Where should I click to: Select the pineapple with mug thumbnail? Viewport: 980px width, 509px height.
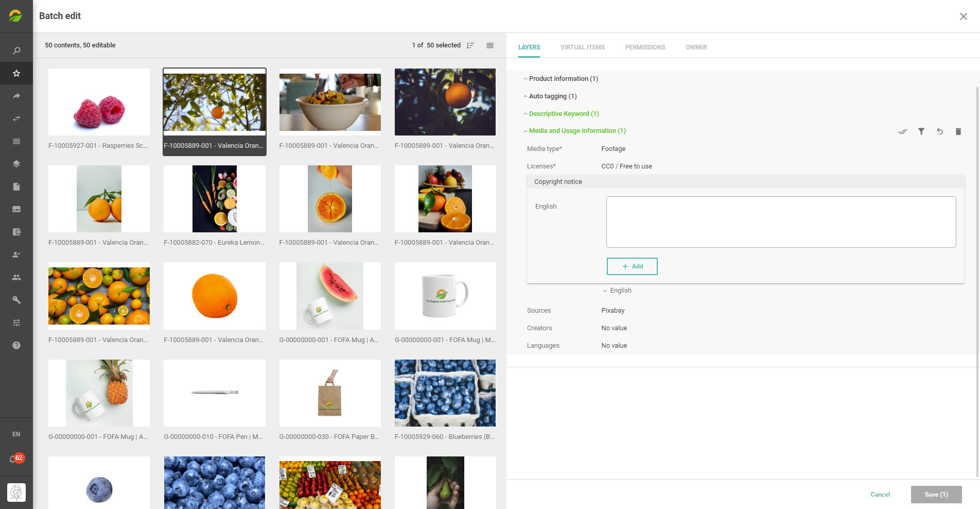pos(99,393)
